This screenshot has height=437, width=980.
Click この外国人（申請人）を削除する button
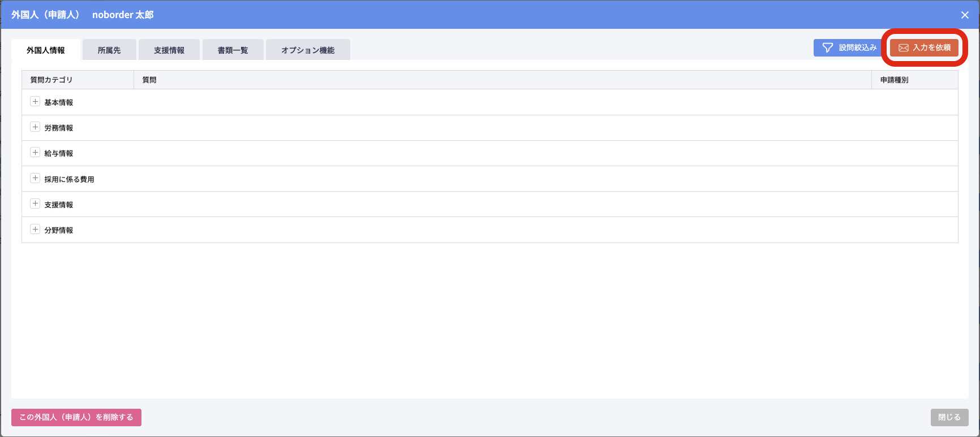coord(76,417)
